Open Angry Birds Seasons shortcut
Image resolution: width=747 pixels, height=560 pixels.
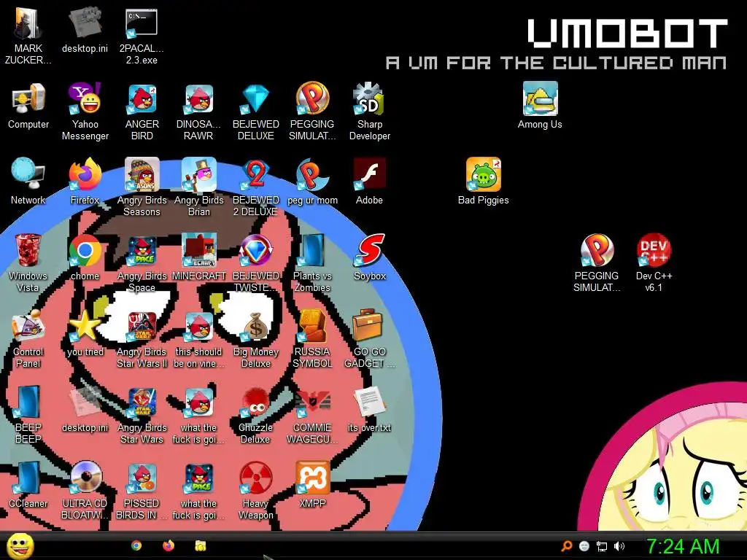click(142, 174)
